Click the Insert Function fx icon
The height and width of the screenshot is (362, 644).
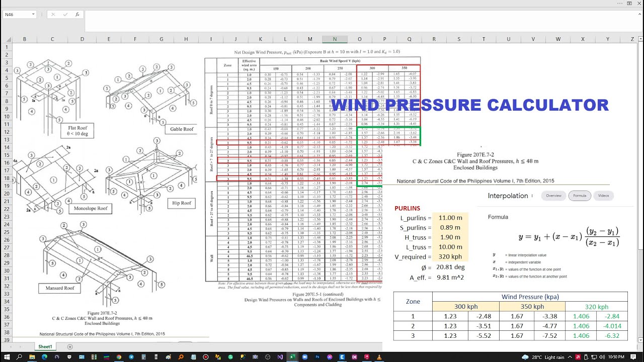(77, 15)
